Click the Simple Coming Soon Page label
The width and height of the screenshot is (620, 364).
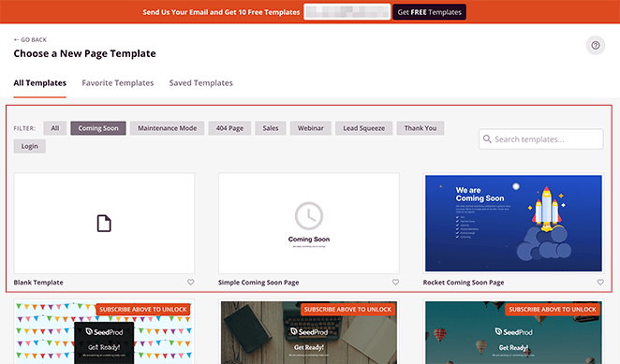[x=258, y=283]
